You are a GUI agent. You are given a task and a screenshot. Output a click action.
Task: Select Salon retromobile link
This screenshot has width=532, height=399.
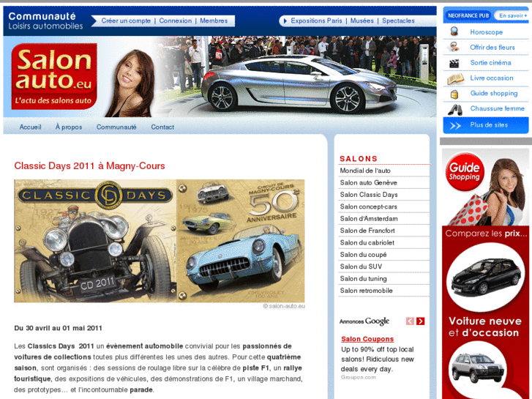tap(366, 291)
